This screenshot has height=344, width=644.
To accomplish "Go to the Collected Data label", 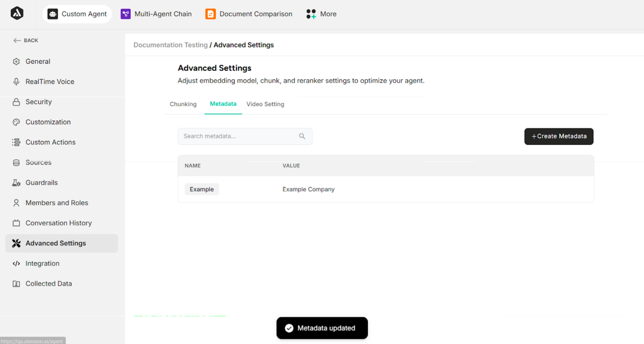I will click(48, 284).
